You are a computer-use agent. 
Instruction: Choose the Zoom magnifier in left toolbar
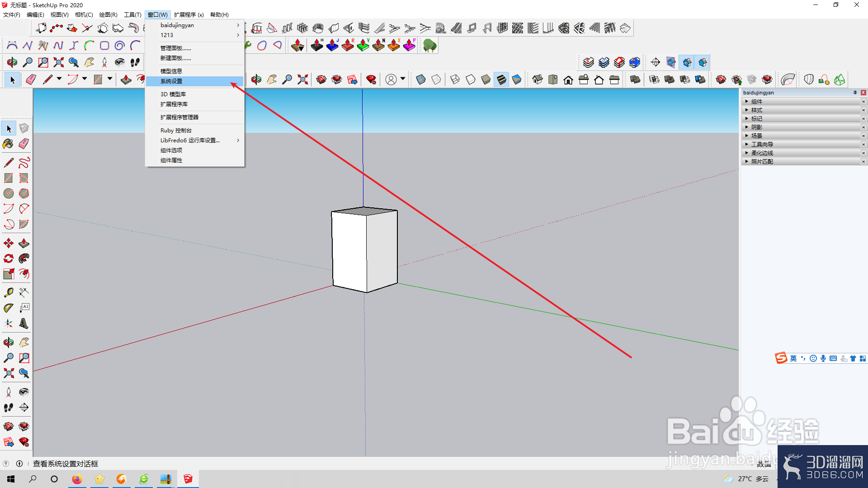click(9, 358)
